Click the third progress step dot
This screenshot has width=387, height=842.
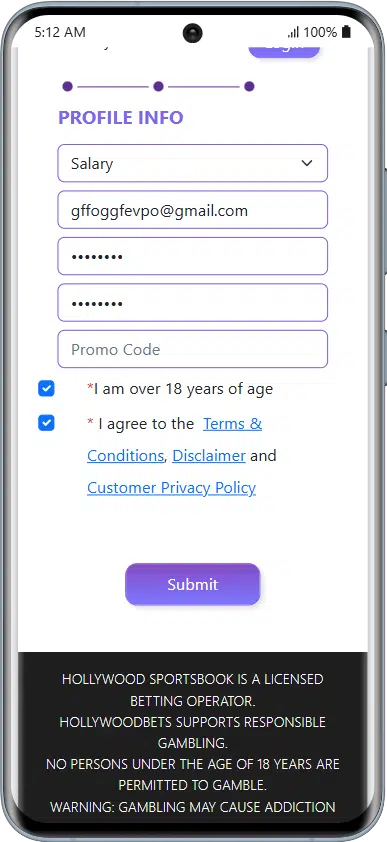click(249, 86)
